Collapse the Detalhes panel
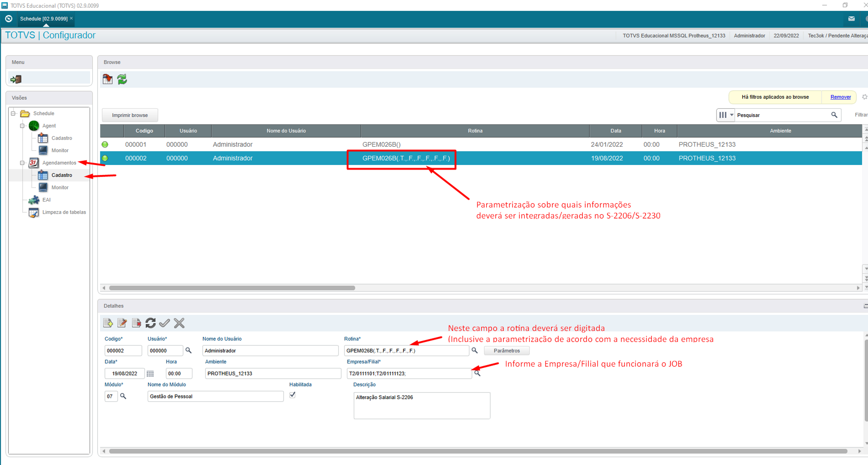This screenshot has height=465, width=868. click(865, 306)
